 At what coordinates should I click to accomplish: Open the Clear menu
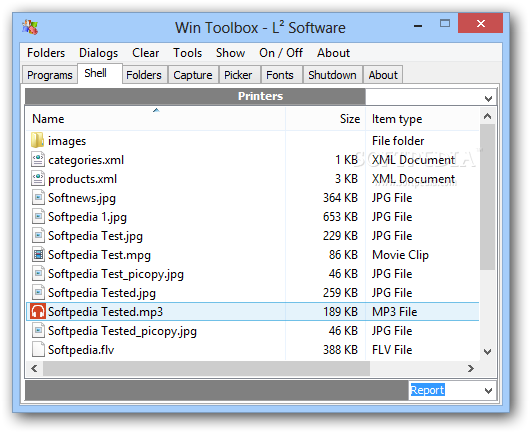coord(145,53)
